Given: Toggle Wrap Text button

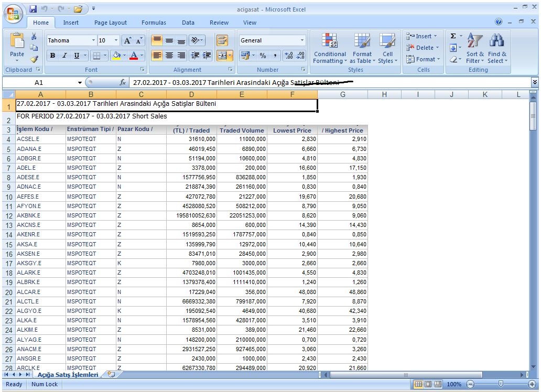Looking at the screenshot, I should click(x=222, y=40).
